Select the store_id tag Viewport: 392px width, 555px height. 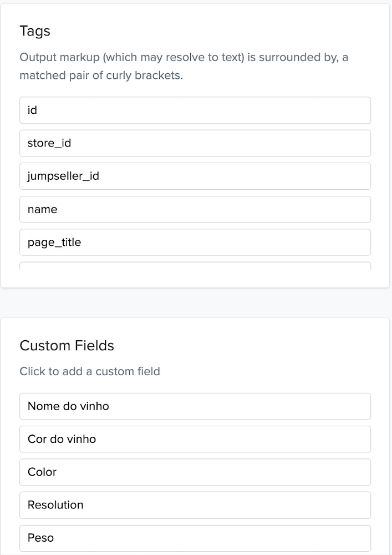[x=195, y=143]
